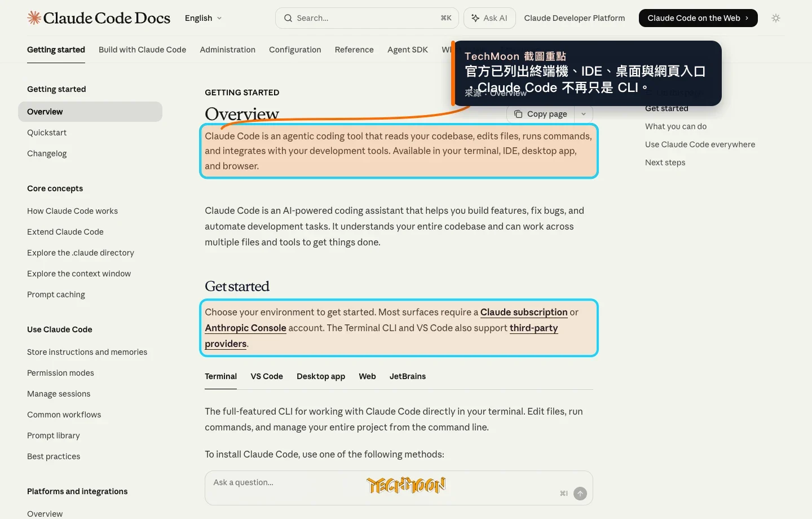
Task: Click the copy icon in Copy page
Action: point(518,114)
